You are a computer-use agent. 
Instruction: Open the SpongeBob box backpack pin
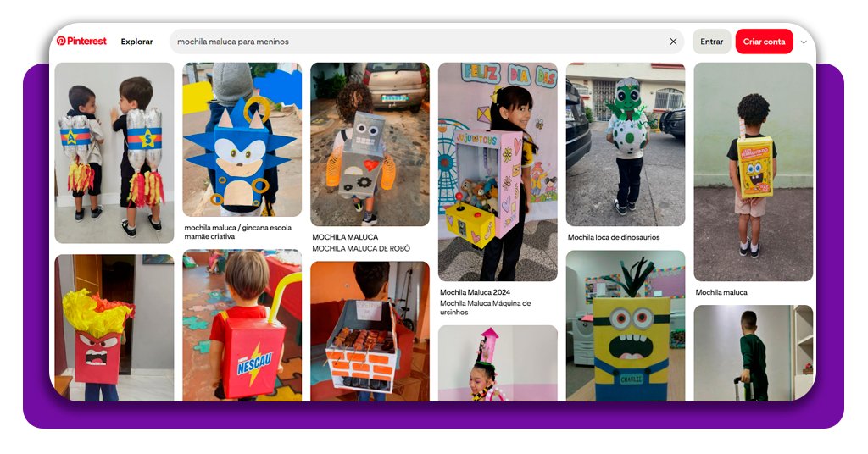(753, 171)
